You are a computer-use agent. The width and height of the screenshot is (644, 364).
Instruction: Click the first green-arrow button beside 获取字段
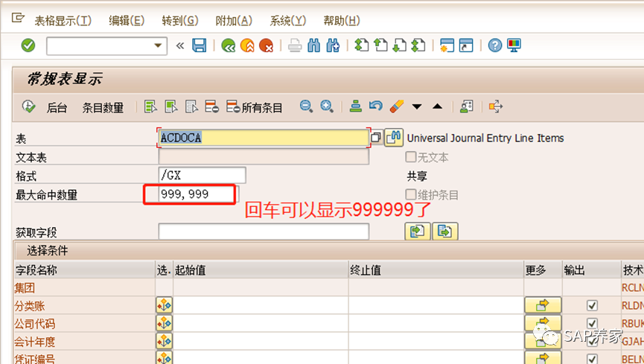coord(418,232)
